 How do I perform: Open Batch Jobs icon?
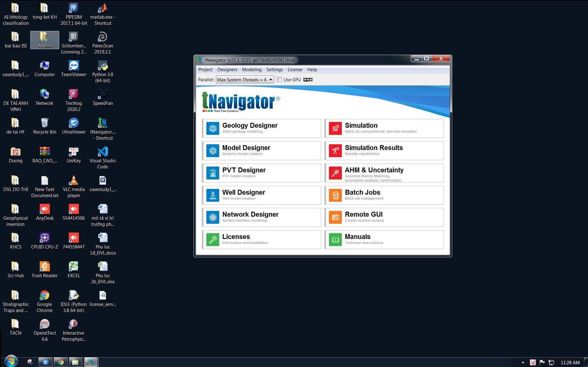(x=335, y=195)
